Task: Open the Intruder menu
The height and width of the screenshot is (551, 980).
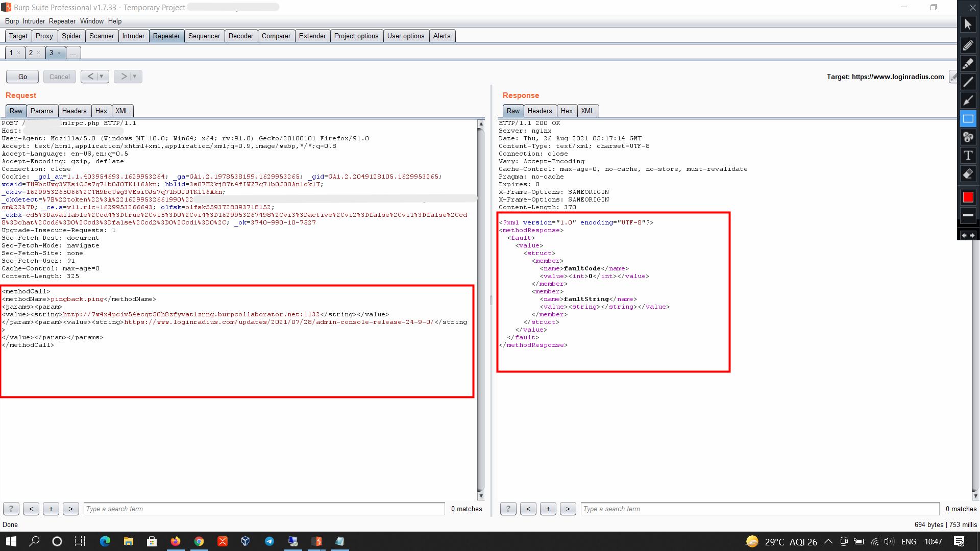Action: tap(34, 21)
